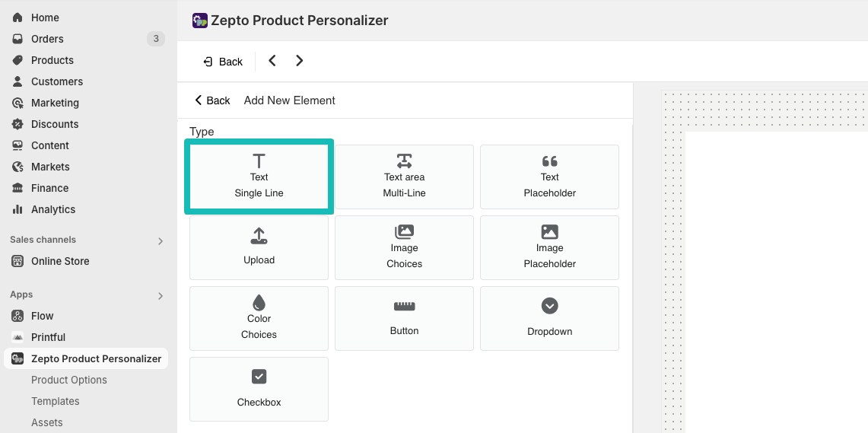The height and width of the screenshot is (433, 868).
Task: Click the Online Store shop icon
Action: click(x=17, y=261)
